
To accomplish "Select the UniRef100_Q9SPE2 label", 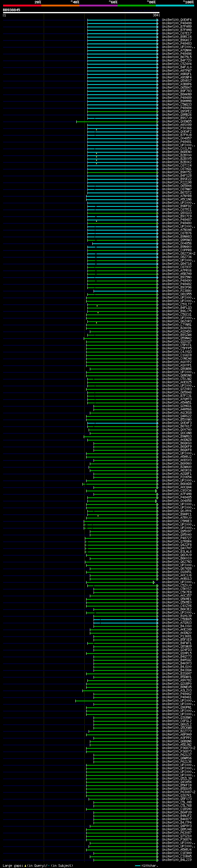I will click(177, 111).
